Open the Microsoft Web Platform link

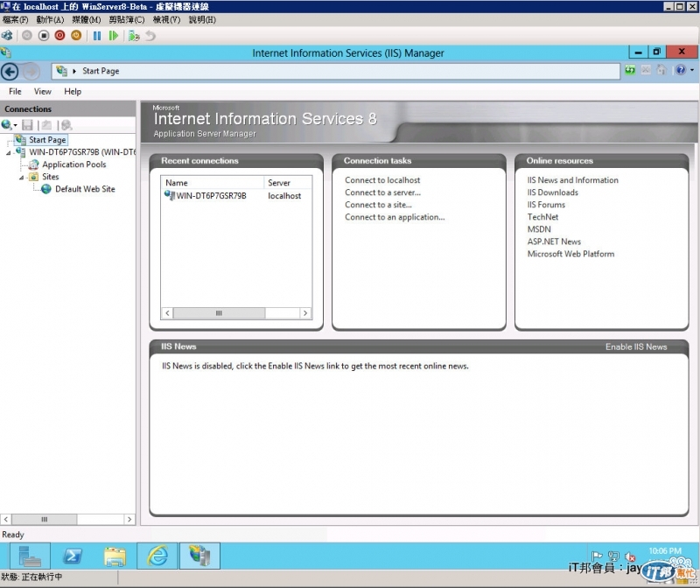click(570, 254)
